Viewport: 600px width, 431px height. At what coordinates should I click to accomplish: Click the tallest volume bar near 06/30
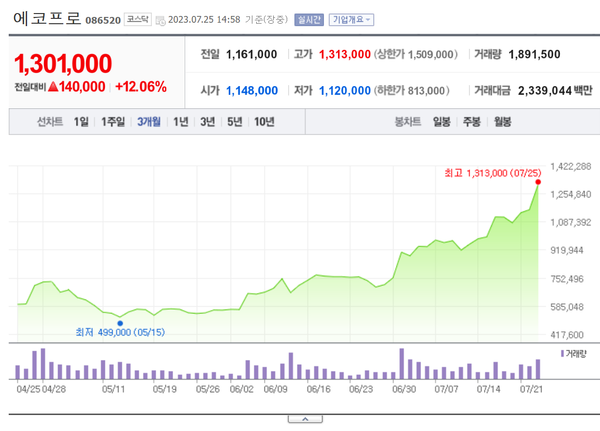(401, 363)
